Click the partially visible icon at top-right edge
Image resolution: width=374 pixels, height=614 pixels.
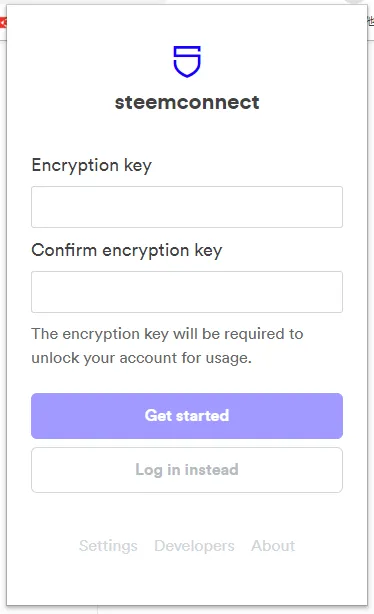[x=370, y=21]
